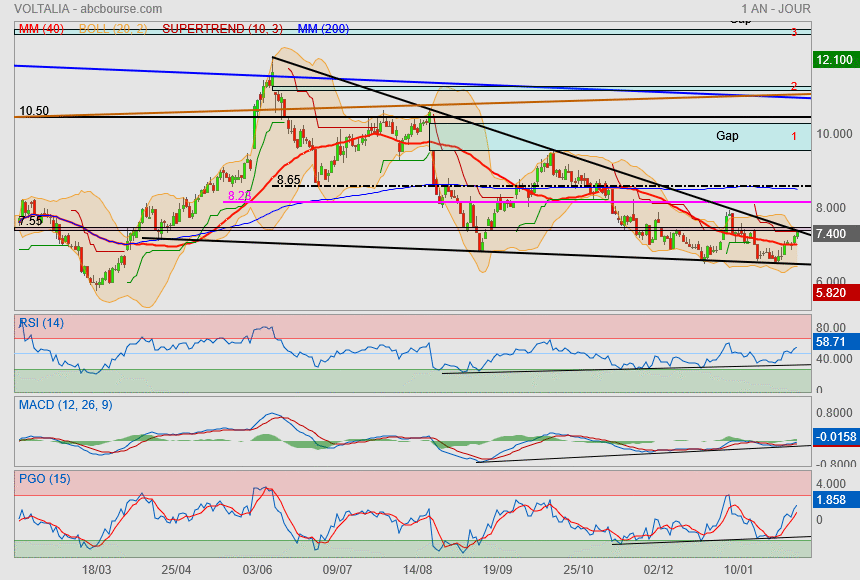860x580 pixels.
Task: Click the 14/08 date on the time axis
Action: pyautogui.click(x=417, y=569)
